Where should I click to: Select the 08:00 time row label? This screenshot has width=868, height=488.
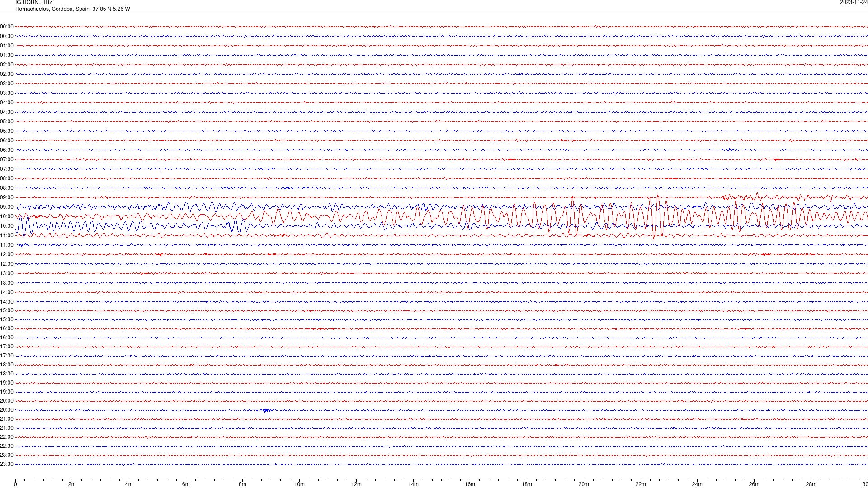(7, 178)
